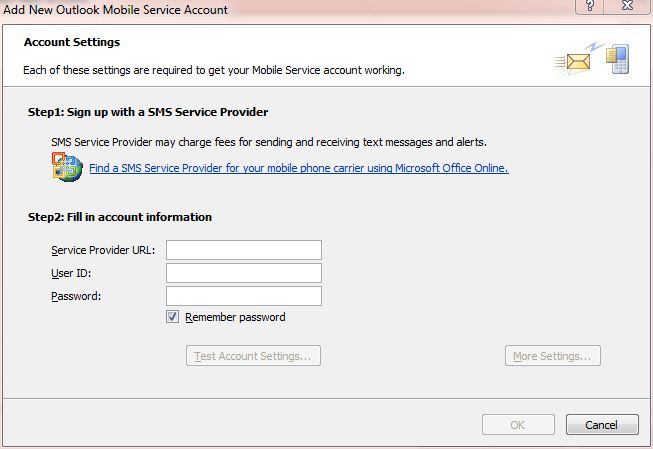Click the Service Provider URL label
This screenshot has width=653, height=449.
103,250
